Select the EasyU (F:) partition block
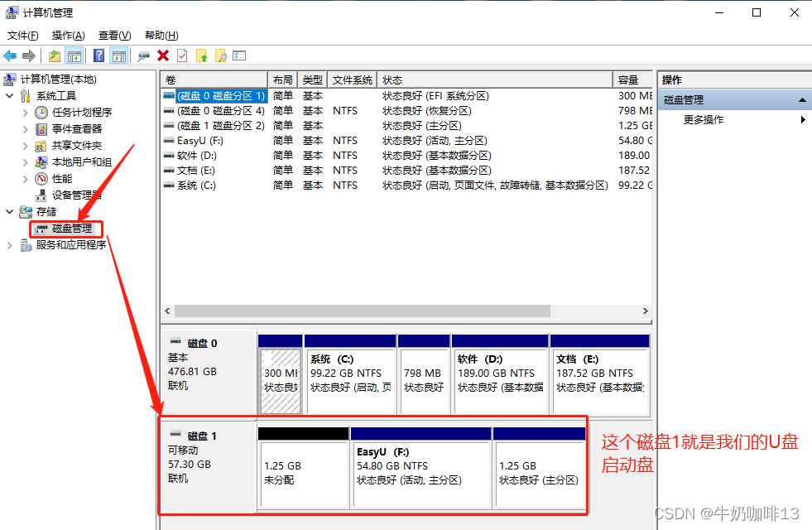This screenshot has width=812, height=530. point(420,472)
